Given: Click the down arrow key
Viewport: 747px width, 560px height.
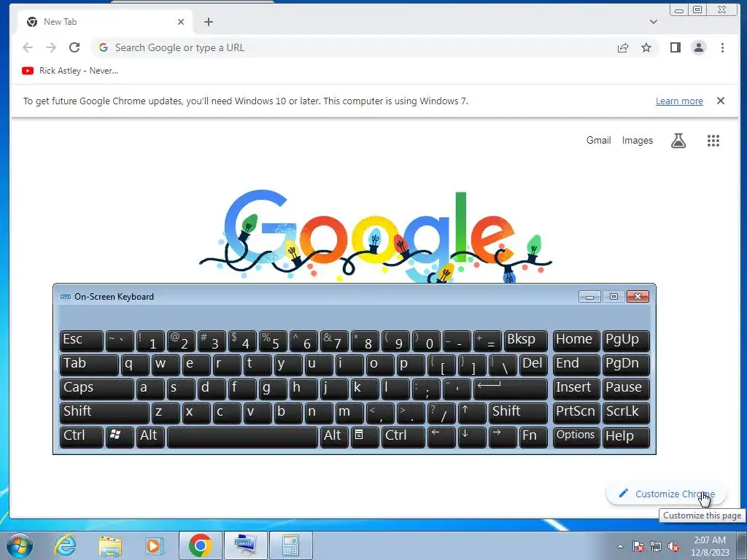Looking at the screenshot, I should coord(472,437).
